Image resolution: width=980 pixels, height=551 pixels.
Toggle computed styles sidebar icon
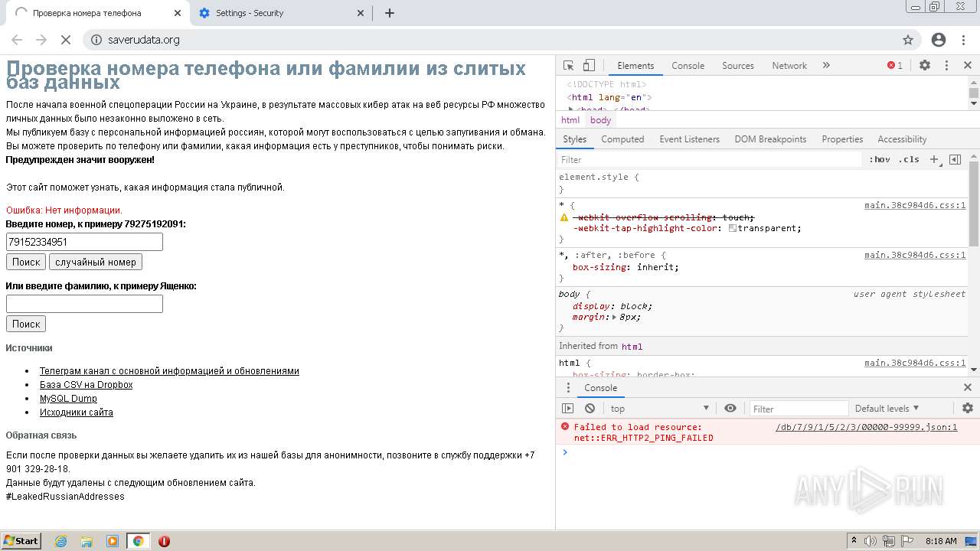(x=955, y=159)
